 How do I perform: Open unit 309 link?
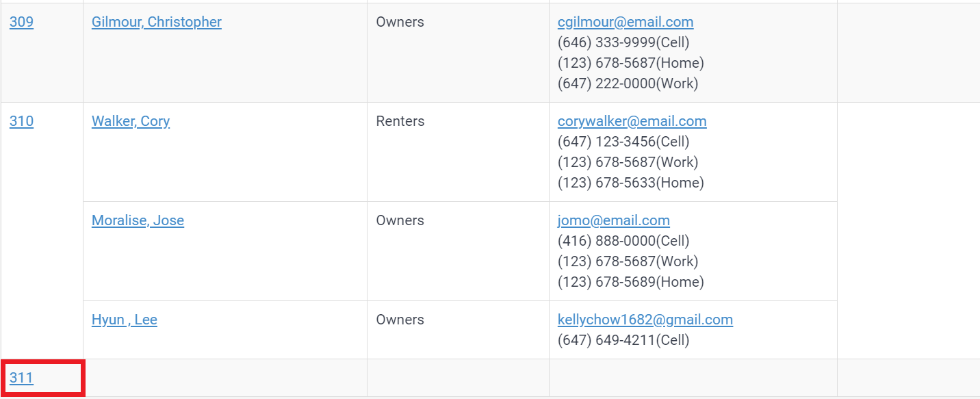pyautogui.click(x=21, y=22)
